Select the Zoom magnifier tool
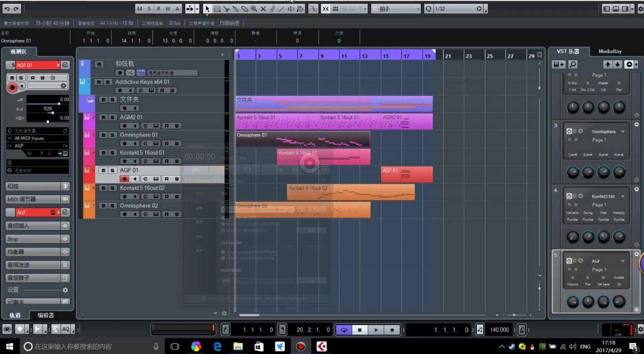Viewport: 644px width, 354px height. click(x=254, y=9)
